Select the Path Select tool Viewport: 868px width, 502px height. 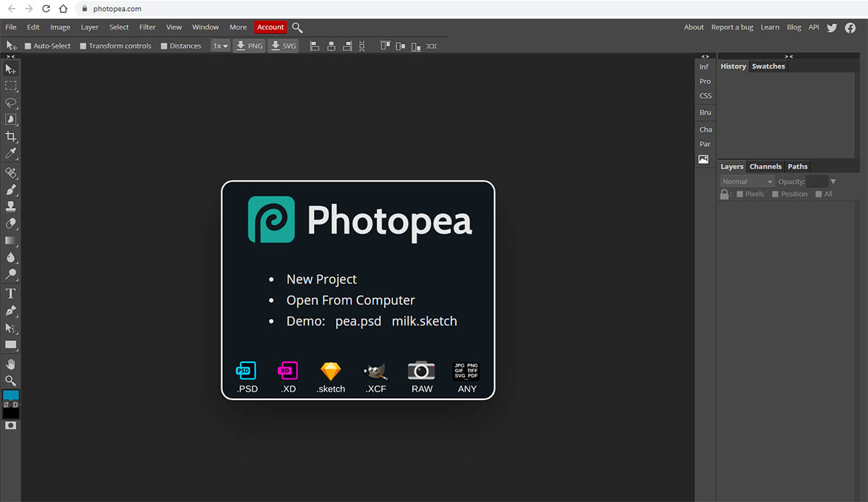[11, 328]
